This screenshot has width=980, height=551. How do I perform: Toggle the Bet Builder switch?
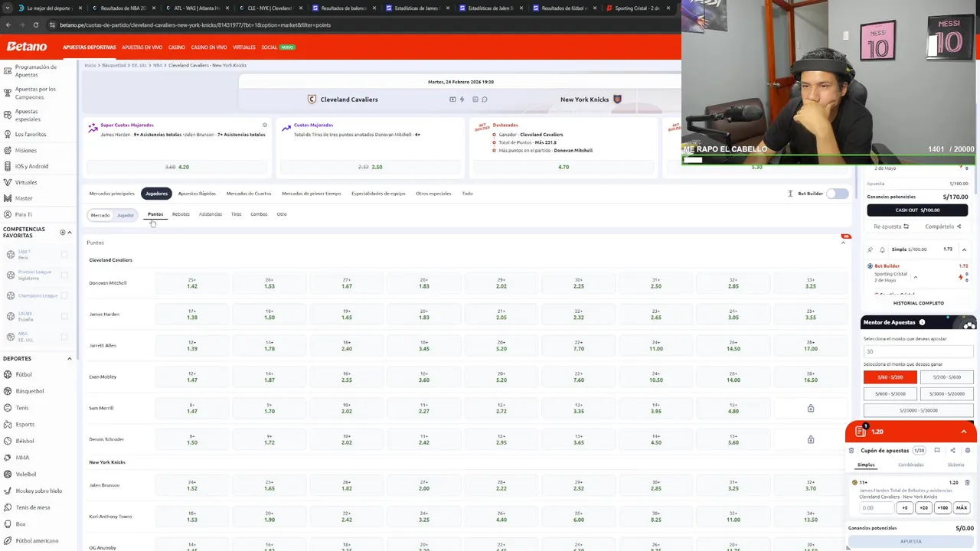click(x=837, y=194)
